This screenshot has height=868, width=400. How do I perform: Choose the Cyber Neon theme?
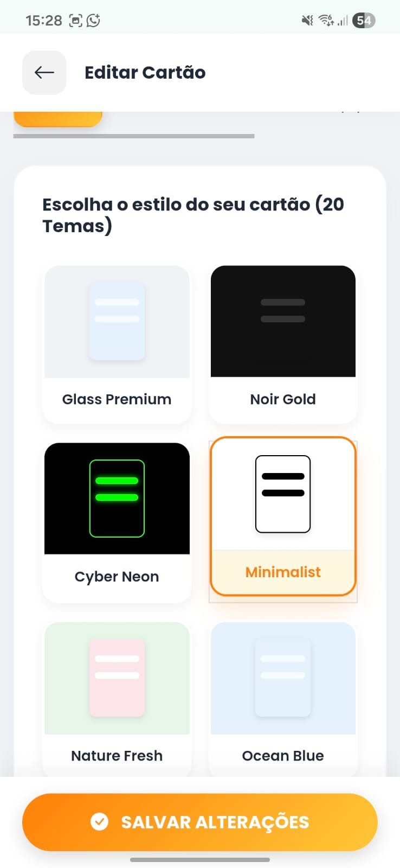(117, 576)
